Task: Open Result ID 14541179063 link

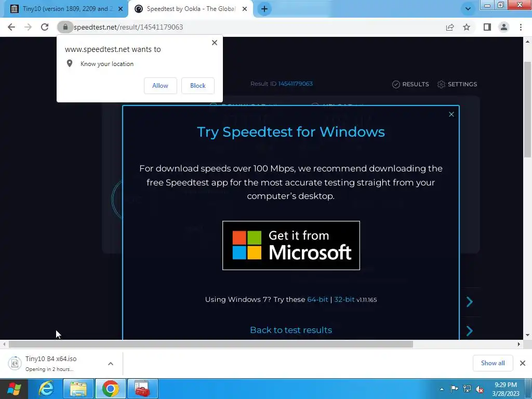Action: pos(295,84)
